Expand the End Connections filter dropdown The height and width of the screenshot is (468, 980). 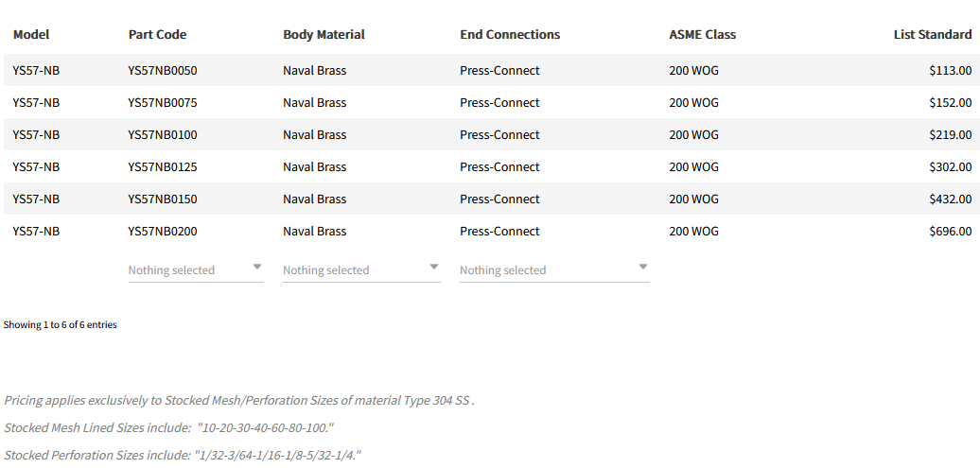(x=554, y=270)
